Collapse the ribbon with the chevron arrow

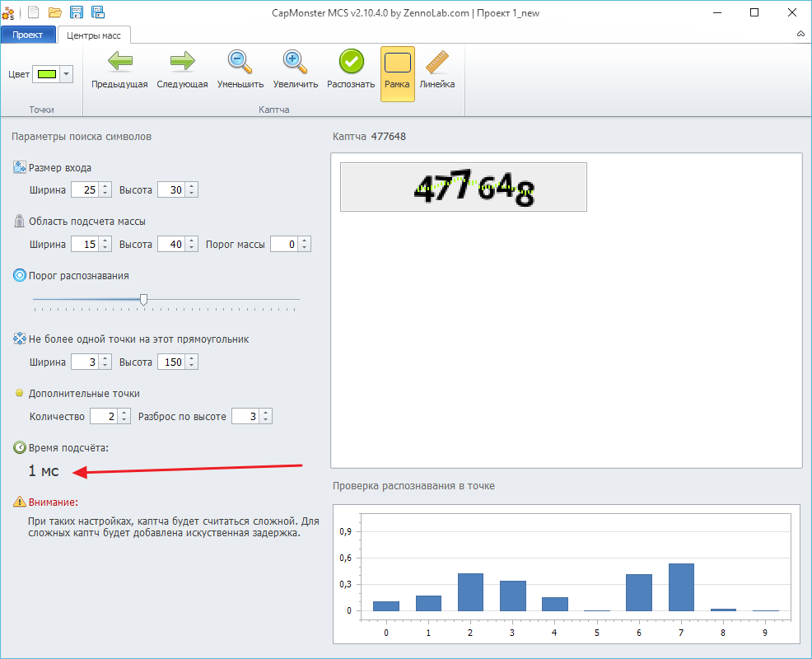(800, 35)
